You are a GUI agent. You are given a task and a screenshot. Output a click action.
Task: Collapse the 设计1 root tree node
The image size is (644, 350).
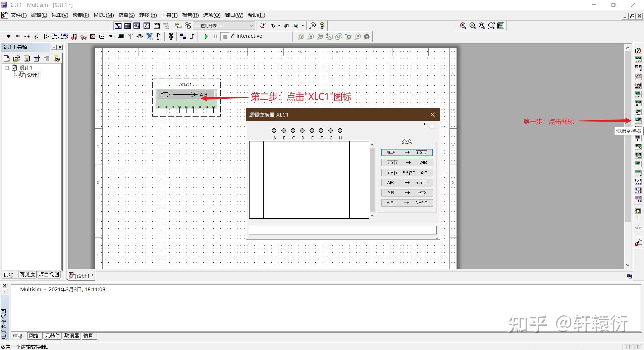pyautogui.click(x=7, y=68)
